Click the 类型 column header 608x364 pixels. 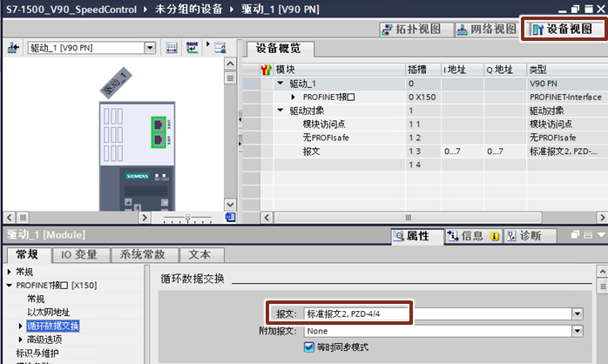tap(567, 70)
